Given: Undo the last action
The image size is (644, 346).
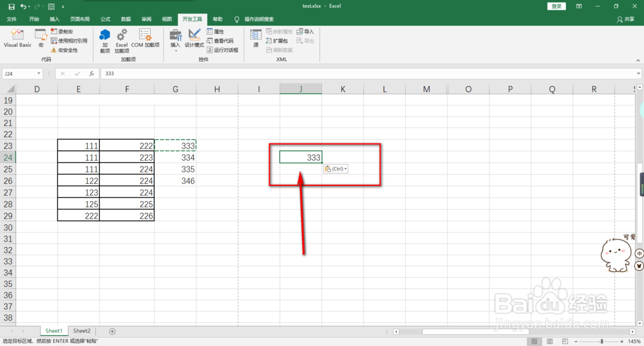Looking at the screenshot, I should click(x=23, y=6).
